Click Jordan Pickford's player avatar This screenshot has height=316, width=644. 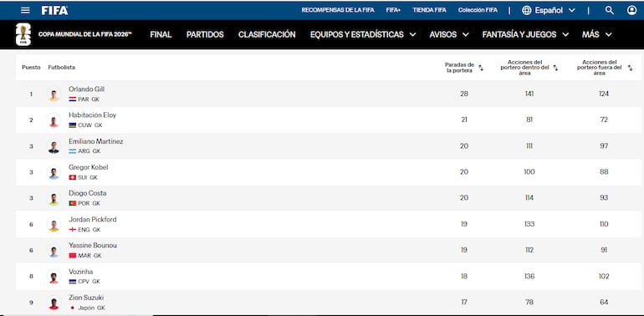coord(54,225)
